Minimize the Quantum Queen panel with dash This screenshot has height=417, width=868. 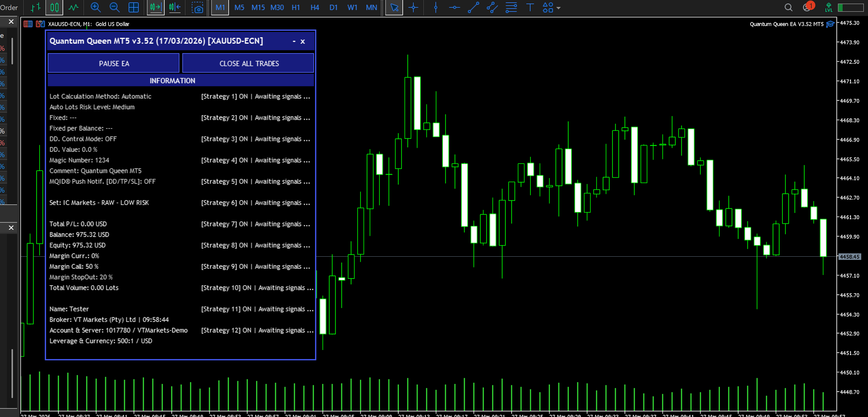[294, 41]
